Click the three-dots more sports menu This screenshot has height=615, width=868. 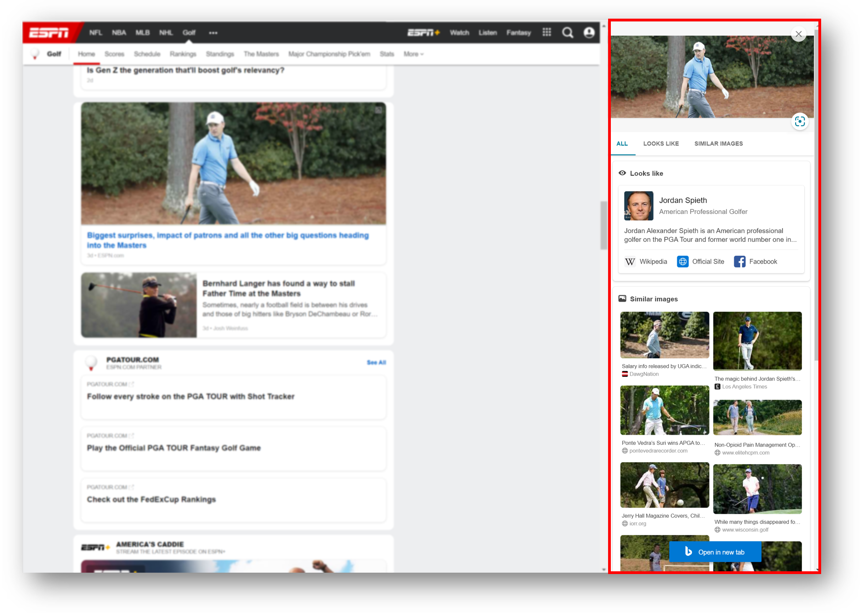point(213,33)
